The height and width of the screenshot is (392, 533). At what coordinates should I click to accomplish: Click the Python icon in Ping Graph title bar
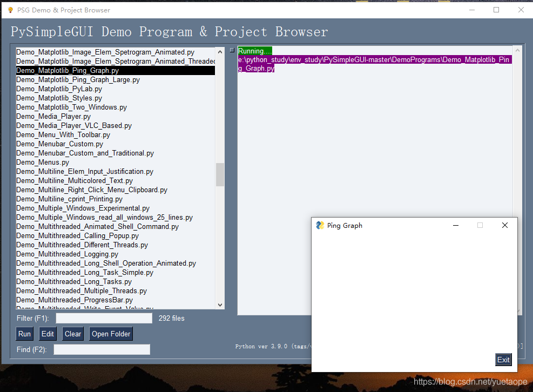coord(320,225)
